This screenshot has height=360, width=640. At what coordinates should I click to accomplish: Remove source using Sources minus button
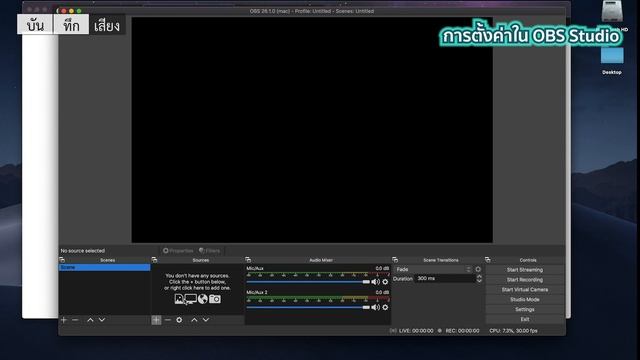coord(168,320)
